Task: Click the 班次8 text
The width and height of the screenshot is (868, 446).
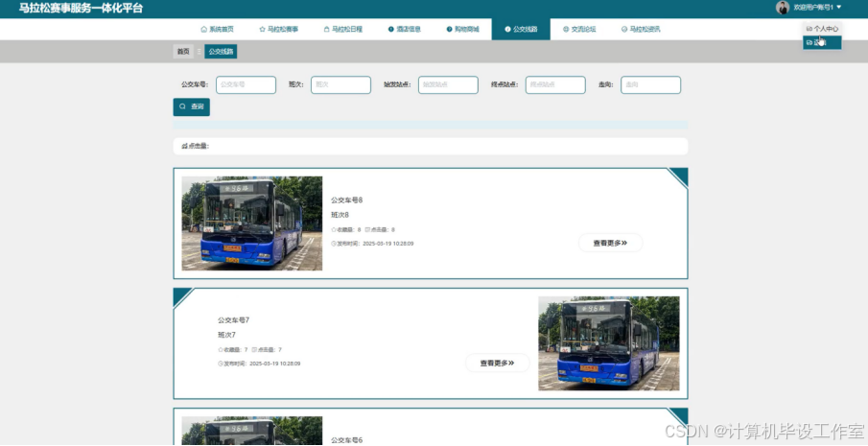Action: (340, 215)
